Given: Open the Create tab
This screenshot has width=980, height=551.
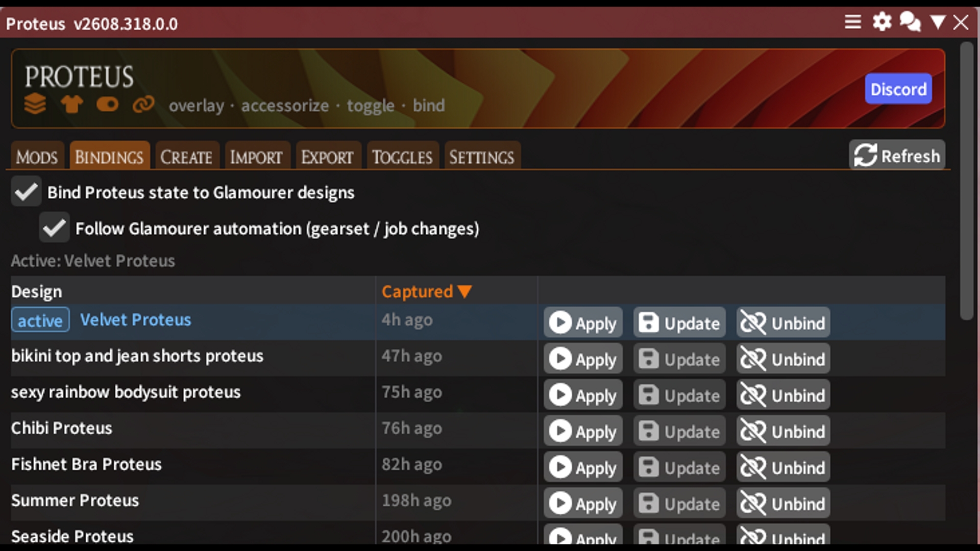Looking at the screenshot, I should point(186,156).
